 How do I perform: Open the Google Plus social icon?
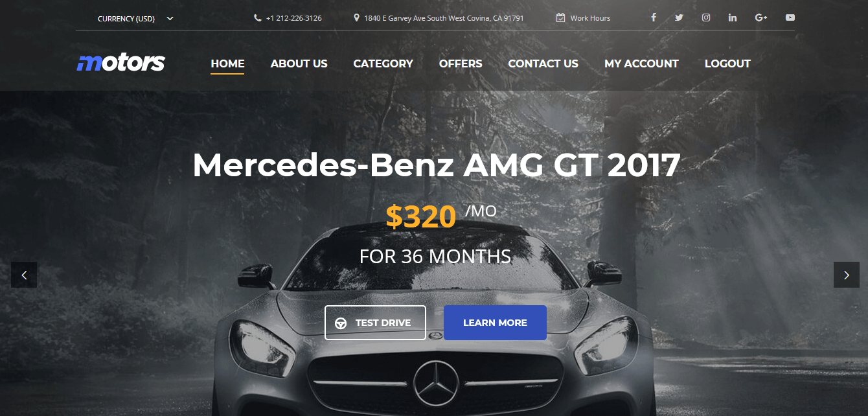[x=761, y=17]
